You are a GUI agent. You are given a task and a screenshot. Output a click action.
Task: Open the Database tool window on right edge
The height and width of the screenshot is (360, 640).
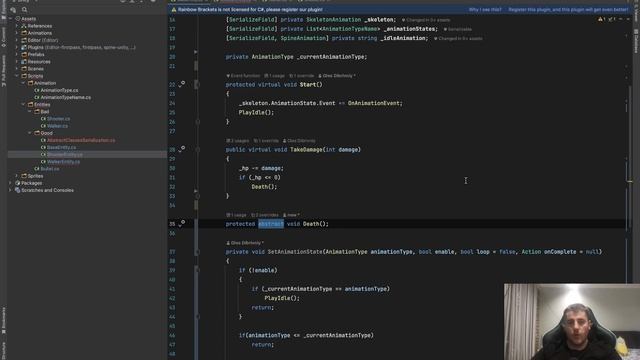pos(636,41)
